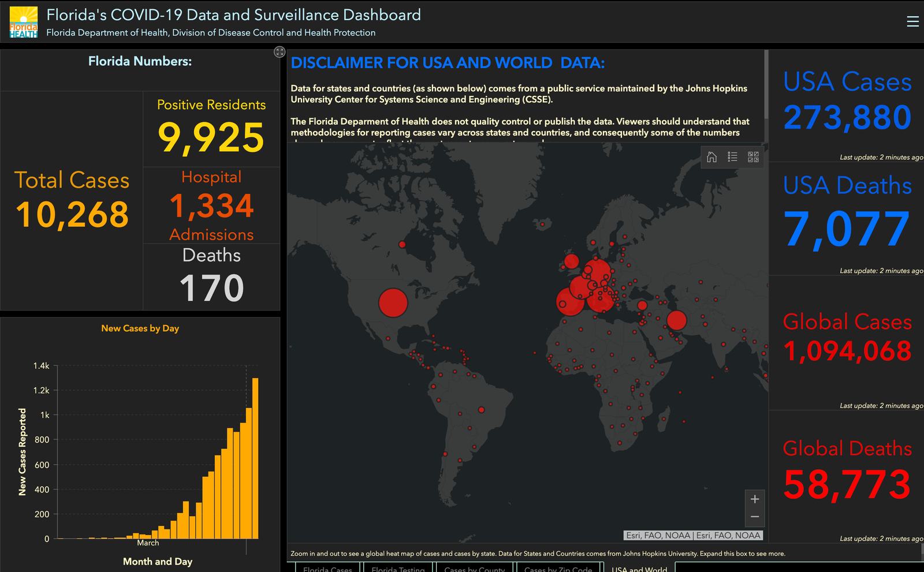The height and width of the screenshot is (572, 924).
Task: Click the red circle over Iran
Action: [x=676, y=320]
